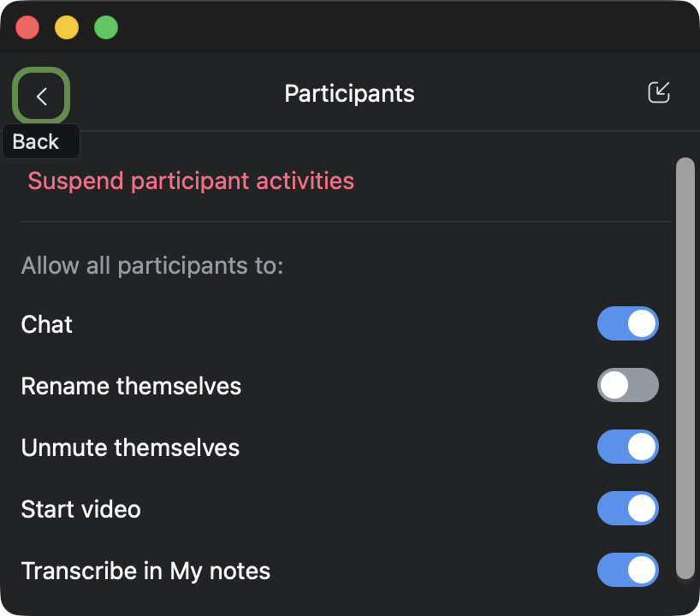Toggle off Start video permission
This screenshot has width=700, height=616.
tap(627, 509)
